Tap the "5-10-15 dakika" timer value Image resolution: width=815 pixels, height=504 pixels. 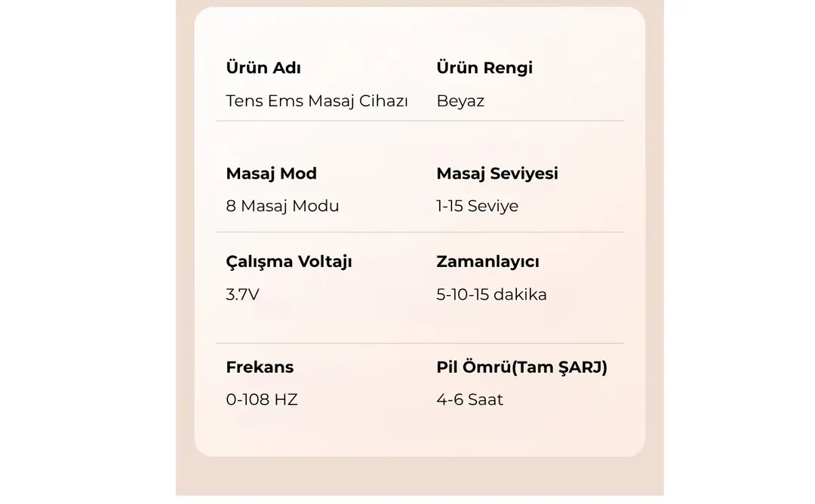point(491,294)
